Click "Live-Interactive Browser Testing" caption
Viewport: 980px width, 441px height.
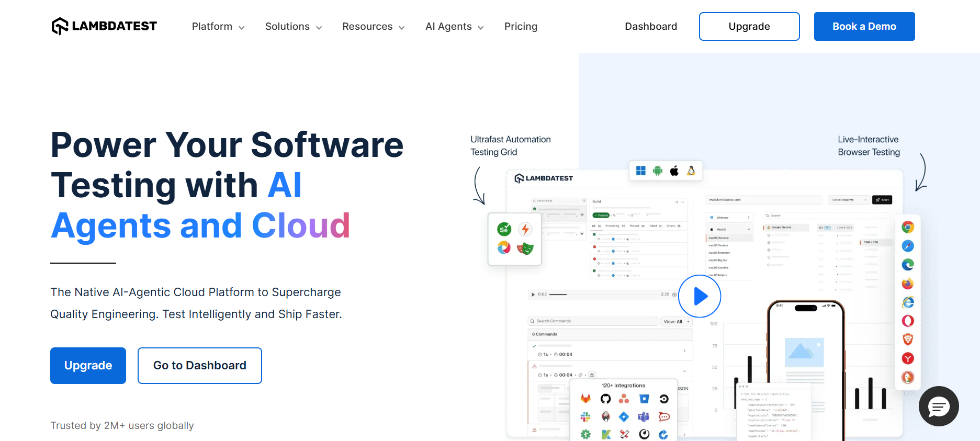[x=869, y=146]
